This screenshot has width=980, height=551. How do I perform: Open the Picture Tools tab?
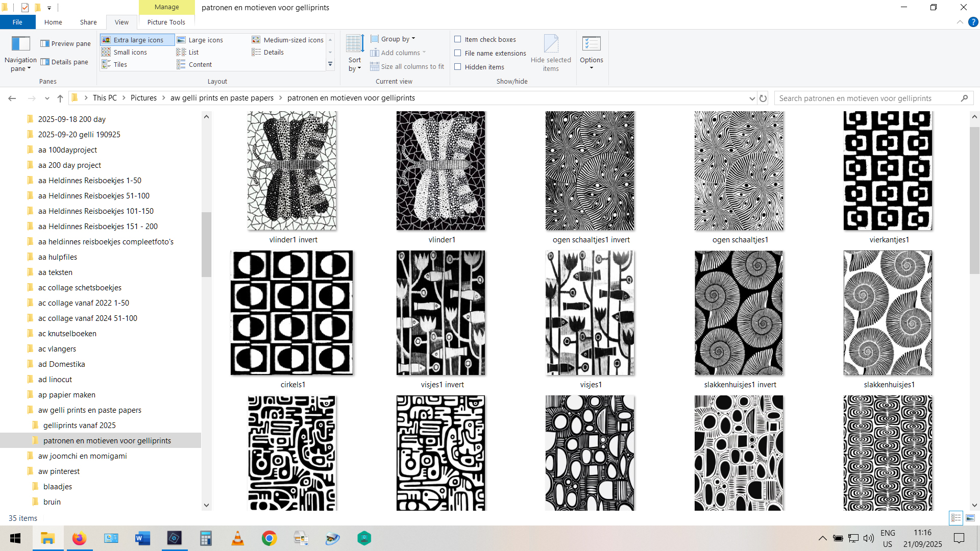click(166, 22)
